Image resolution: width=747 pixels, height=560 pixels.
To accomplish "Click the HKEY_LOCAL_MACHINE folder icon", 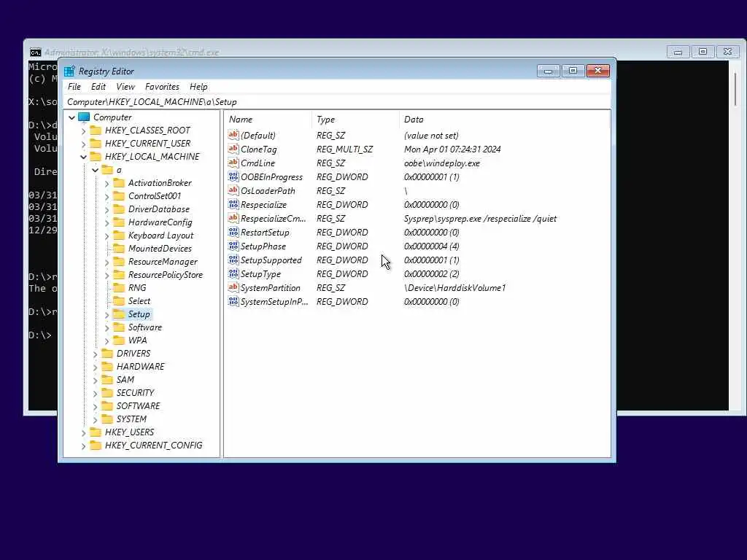I will pos(96,157).
